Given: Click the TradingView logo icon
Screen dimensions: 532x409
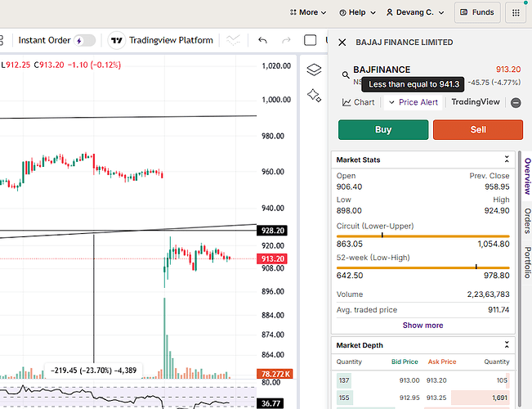Looking at the screenshot, I should pyautogui.click(x=117, y=40).
